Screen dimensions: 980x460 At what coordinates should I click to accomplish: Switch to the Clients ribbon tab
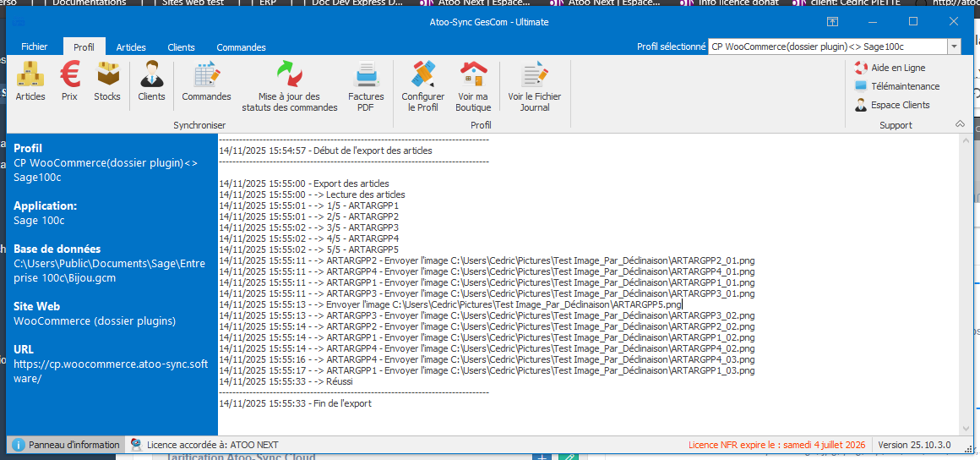pos(182,47)
